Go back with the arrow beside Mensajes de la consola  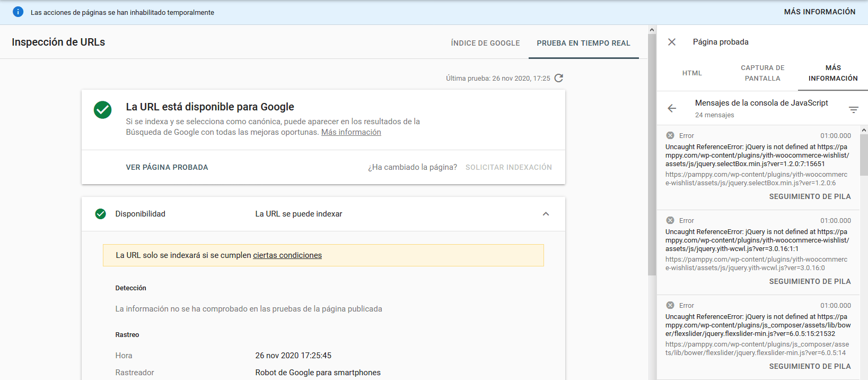pos(672,108)
